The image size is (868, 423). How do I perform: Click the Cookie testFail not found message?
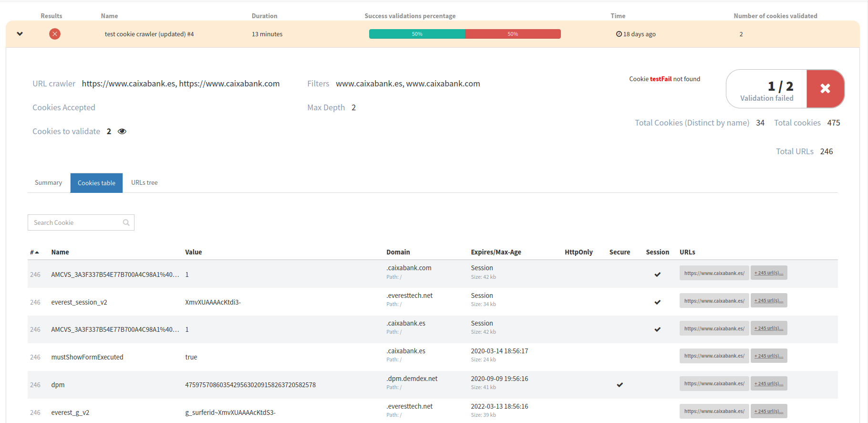point(664,79)
